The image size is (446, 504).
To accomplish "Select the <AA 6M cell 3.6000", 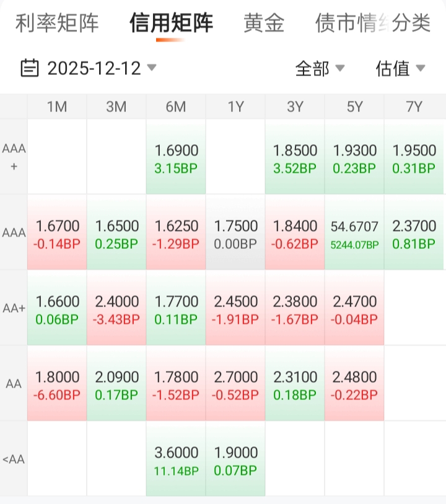I will [x=176, y=459].
